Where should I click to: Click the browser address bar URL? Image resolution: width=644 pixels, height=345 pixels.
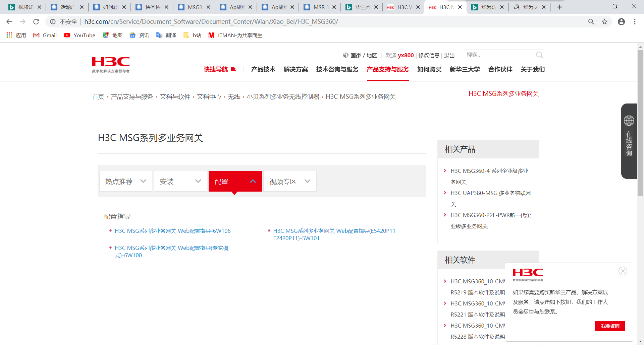(211, 22)
